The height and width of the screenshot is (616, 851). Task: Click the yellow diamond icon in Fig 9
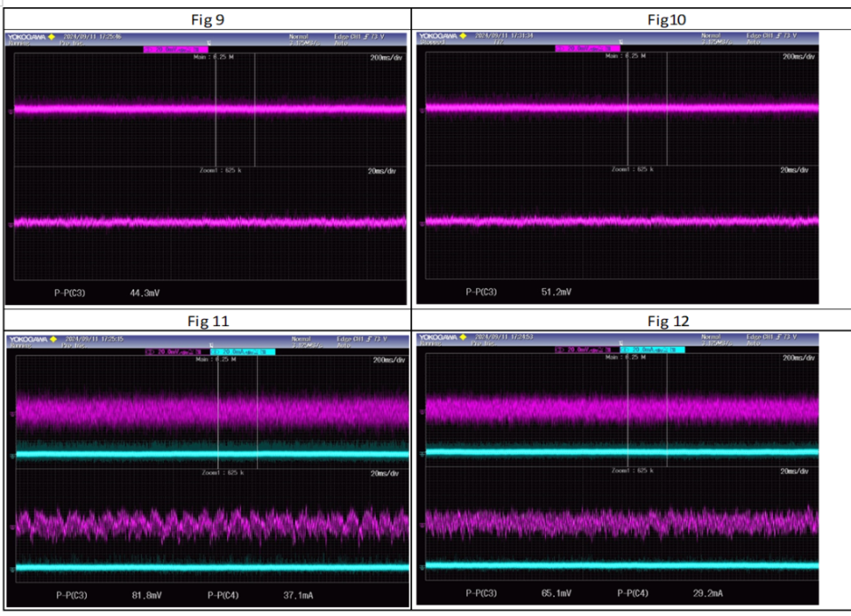[51, 37]
